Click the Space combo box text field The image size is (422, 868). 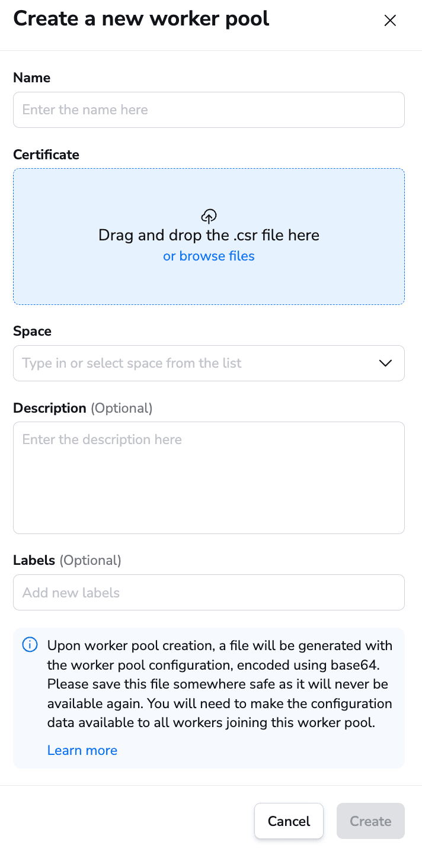(x=209, y=363)
